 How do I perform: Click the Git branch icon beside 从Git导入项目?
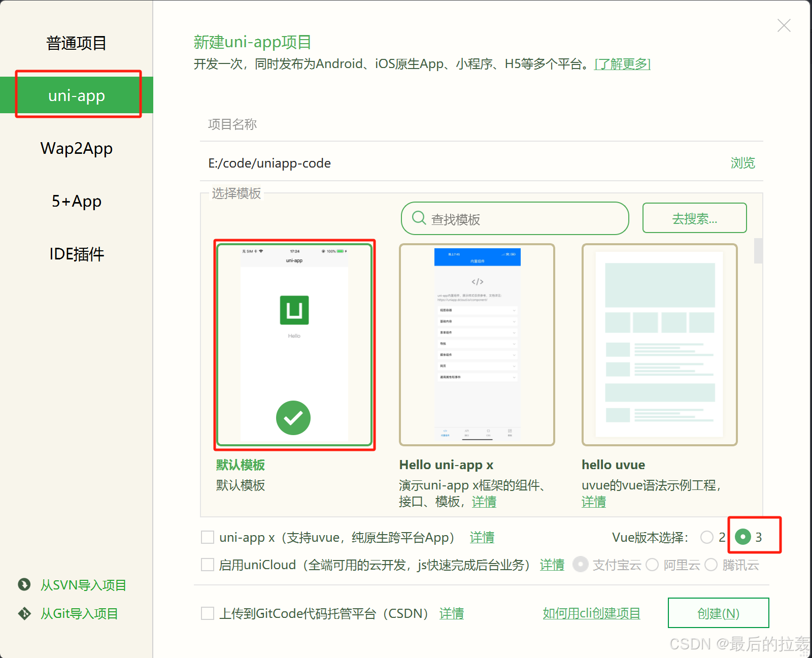24,613
